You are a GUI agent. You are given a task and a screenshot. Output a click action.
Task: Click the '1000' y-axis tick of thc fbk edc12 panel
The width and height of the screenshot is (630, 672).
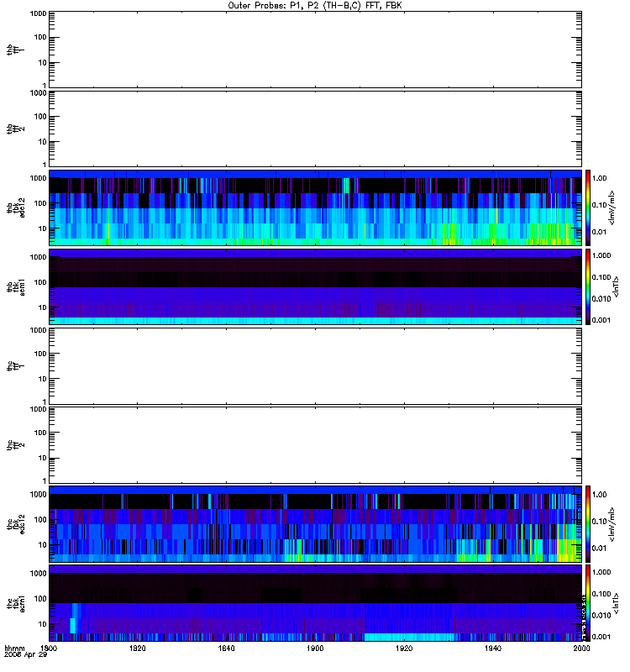pos(38,494)
